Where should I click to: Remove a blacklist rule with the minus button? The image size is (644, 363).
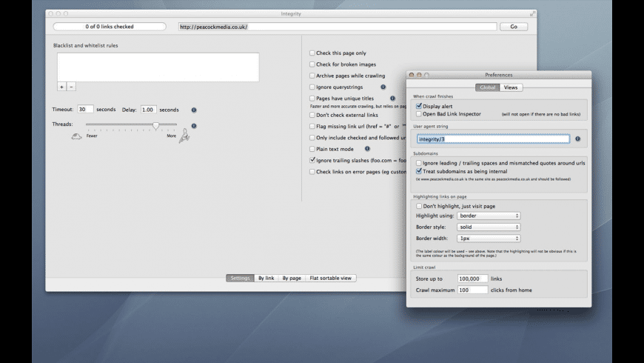(x=71, y=87)
